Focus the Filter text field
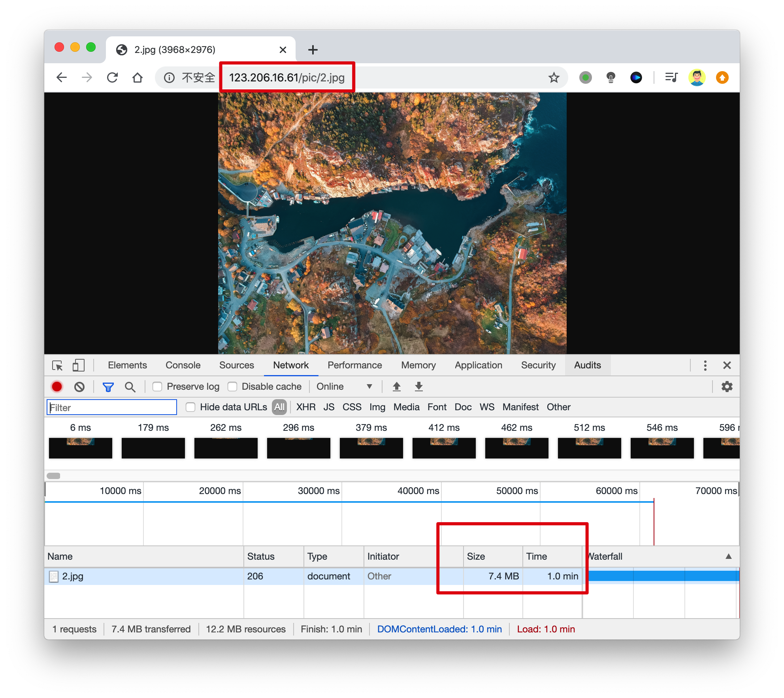Image resolution: width=784 pixels, height=698 pixels. click(112, 407)
